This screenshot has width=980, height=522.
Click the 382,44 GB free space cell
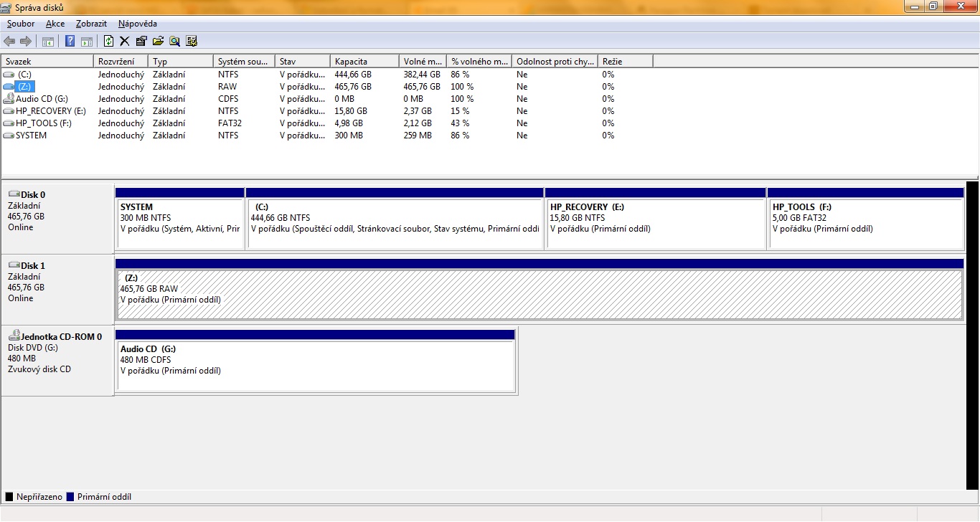click(x=422, y=75)
